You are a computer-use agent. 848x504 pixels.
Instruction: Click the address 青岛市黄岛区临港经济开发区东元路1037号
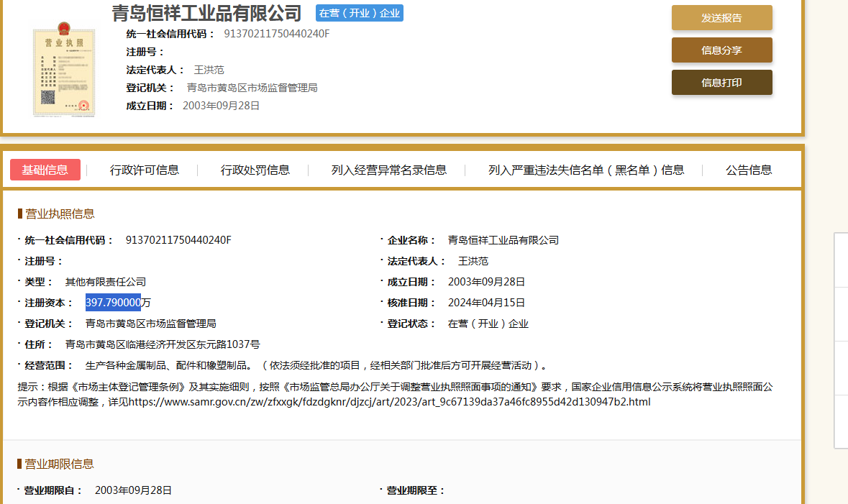click(163, 344)
